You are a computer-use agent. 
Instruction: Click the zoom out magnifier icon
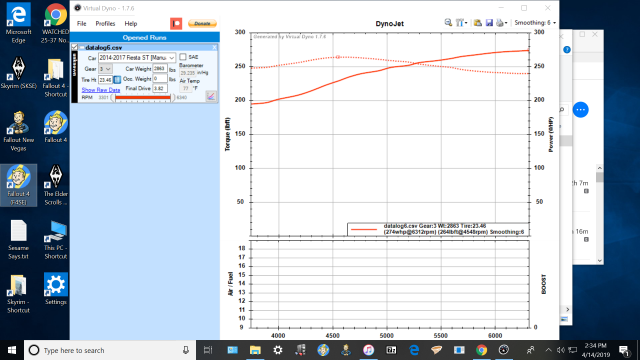coord(448,23)
